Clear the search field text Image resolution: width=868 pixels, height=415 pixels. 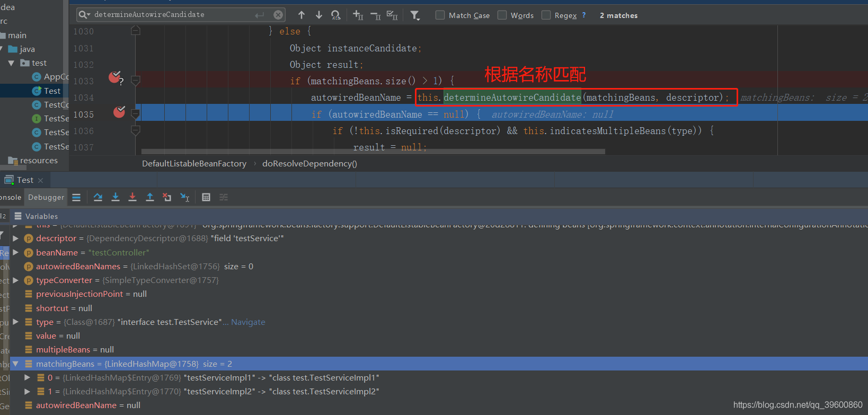click(278, 15)
